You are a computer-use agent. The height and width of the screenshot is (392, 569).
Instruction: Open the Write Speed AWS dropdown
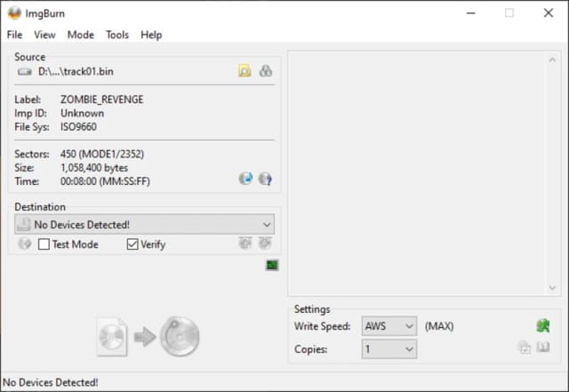[x=389, y=326]
